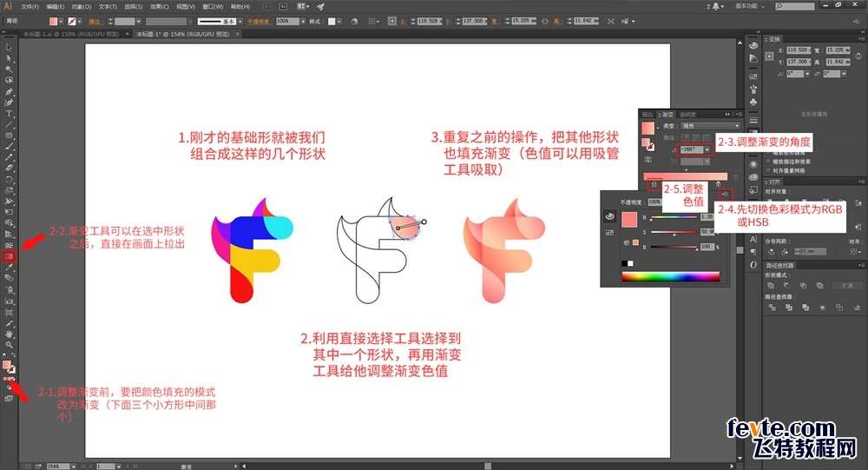Click the large color preview in color panel
This screenshot has height=470, width=868.
point(629,220)
